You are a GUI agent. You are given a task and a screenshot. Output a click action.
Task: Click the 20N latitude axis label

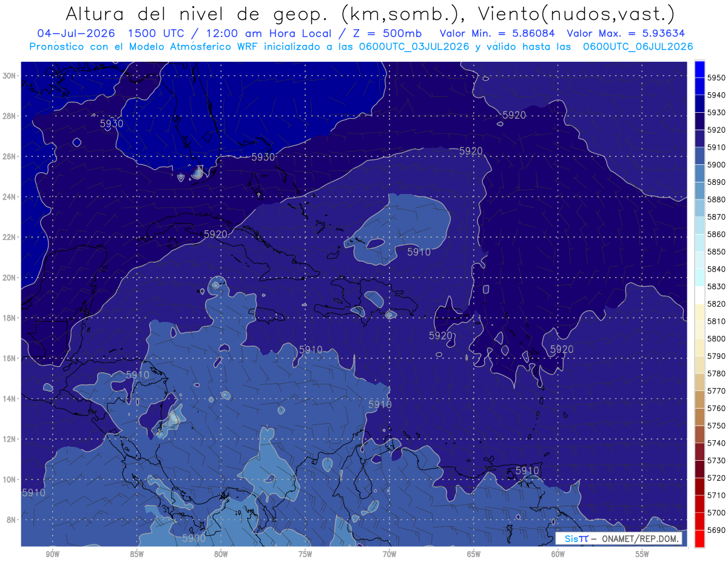10,278
